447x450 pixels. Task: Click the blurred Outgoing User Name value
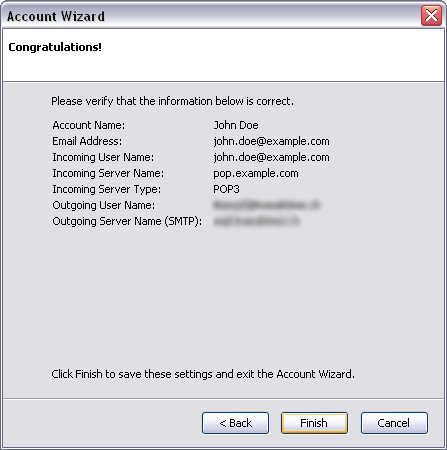tap(266, 205)
